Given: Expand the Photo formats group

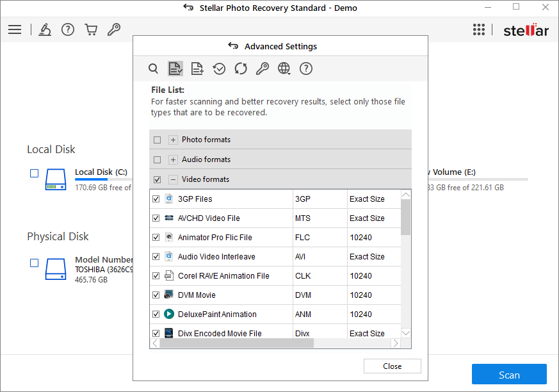Looking at the screenshot, I should tap(173, 140).
